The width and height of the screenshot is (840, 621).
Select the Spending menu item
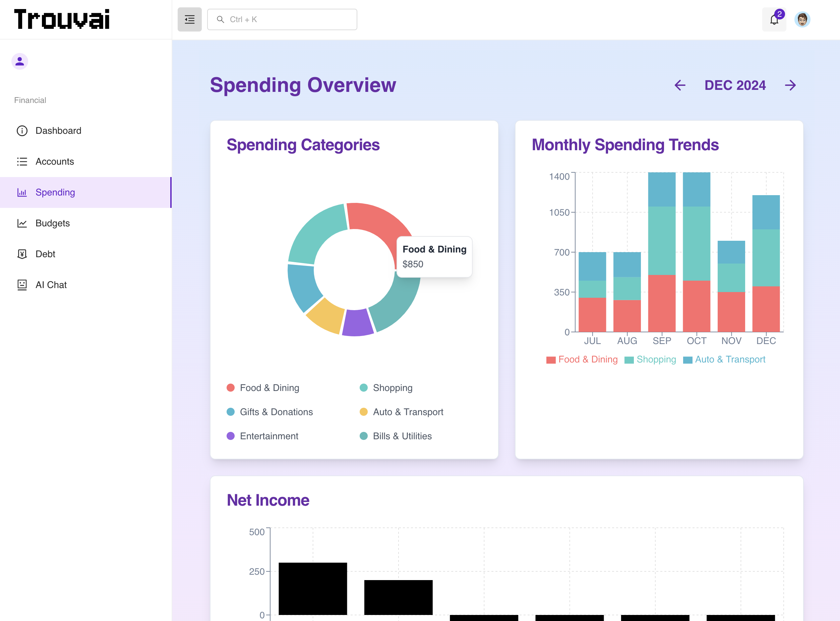tap(55, 192)
